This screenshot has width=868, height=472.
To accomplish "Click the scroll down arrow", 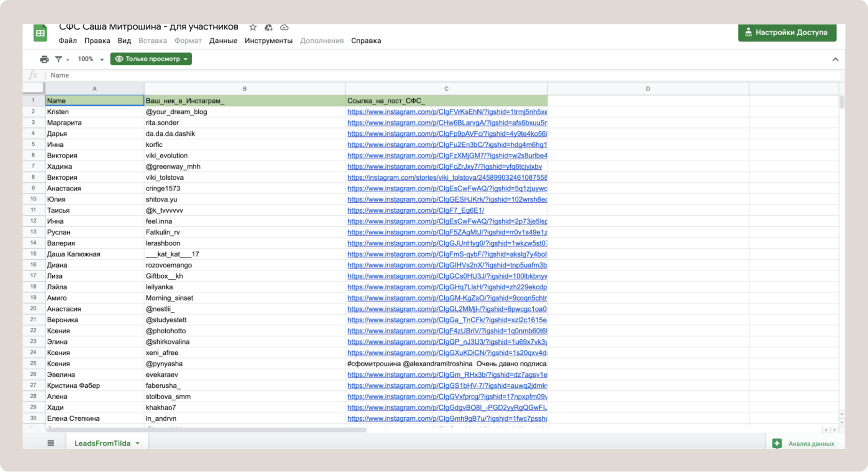I will [x=842, y=422].
